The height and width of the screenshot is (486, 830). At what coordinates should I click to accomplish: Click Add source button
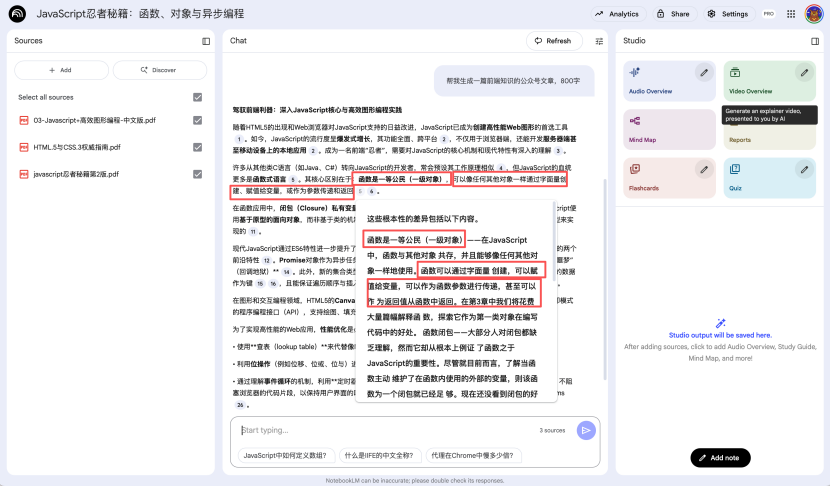pos(61,70)
